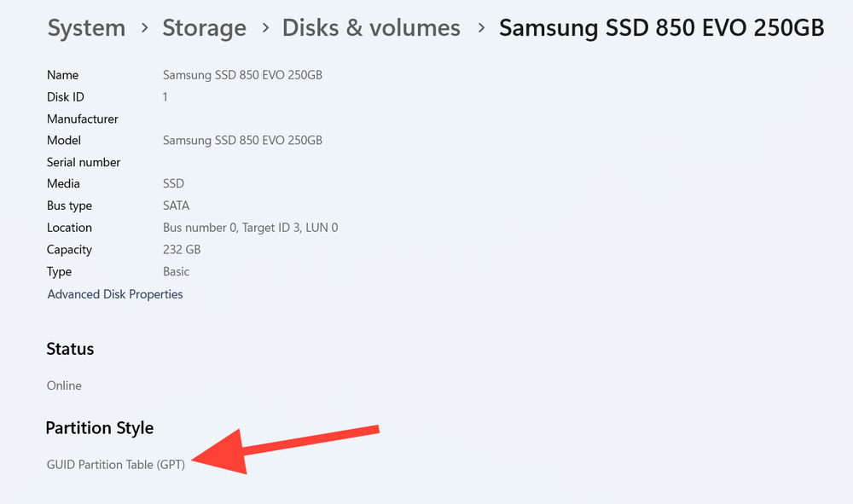
Task: Click the Partition Style heading
Action: point(100,428)
